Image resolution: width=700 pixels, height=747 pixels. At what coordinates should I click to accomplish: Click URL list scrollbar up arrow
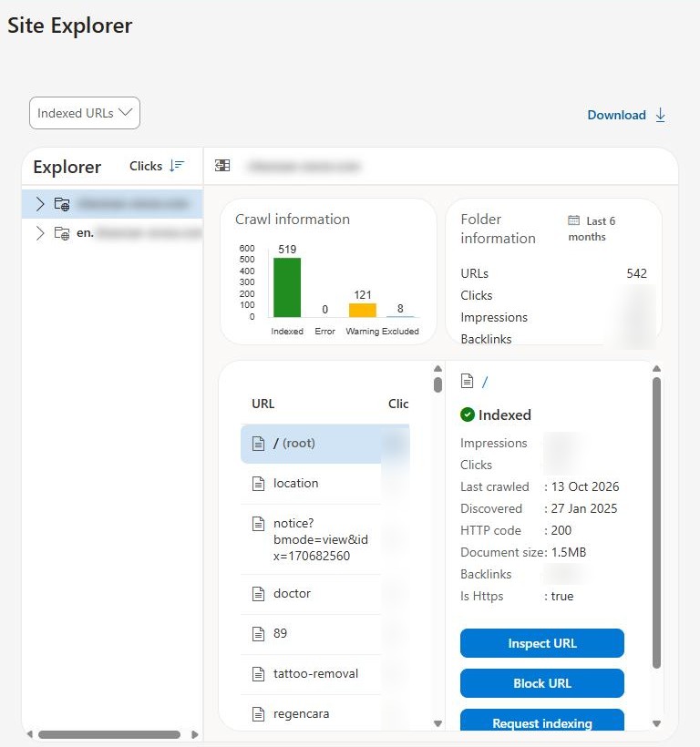tap(437, 368)
